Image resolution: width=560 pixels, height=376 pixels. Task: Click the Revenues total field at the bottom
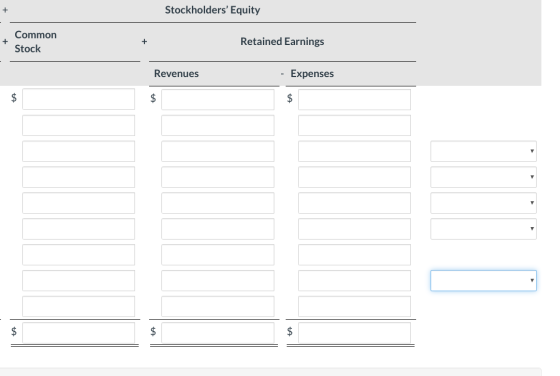(218, 332)
